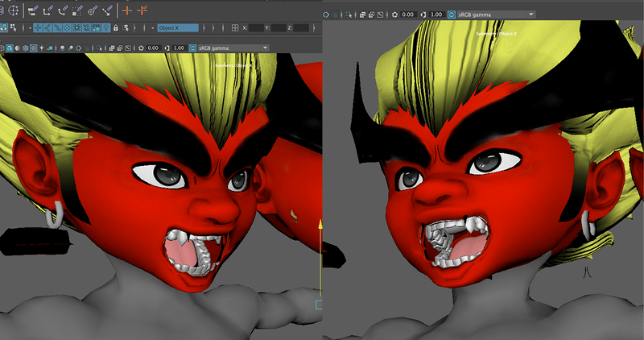Toggle the lines selection mask

pyautogui.click(x=47, y=27)
